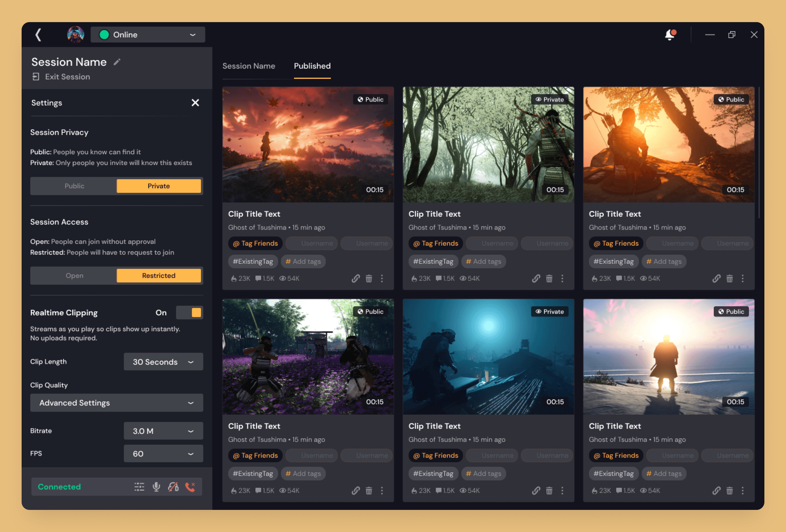
Task: Click the microphone icon in Connected bar
Action: tap(156, 487)
